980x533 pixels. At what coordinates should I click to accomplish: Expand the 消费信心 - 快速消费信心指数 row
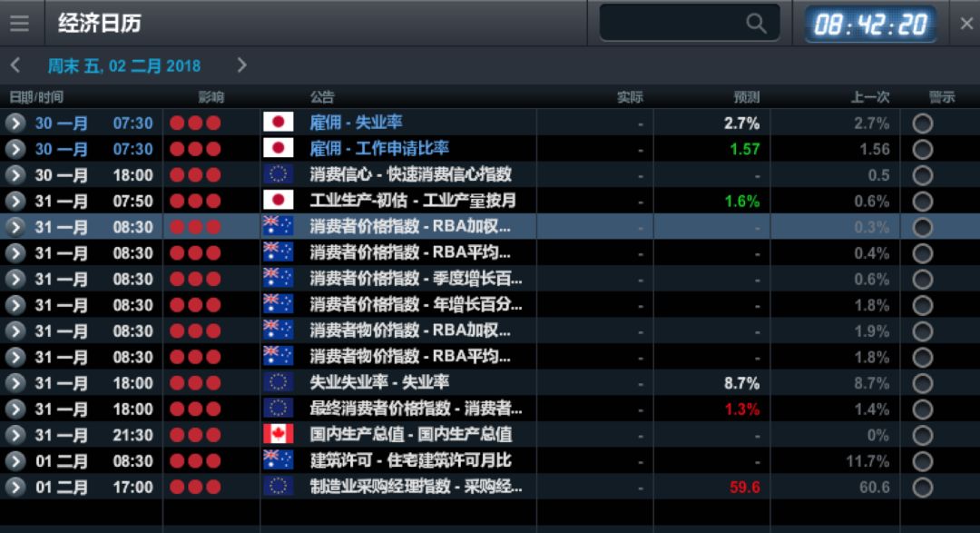pos(15,174)
